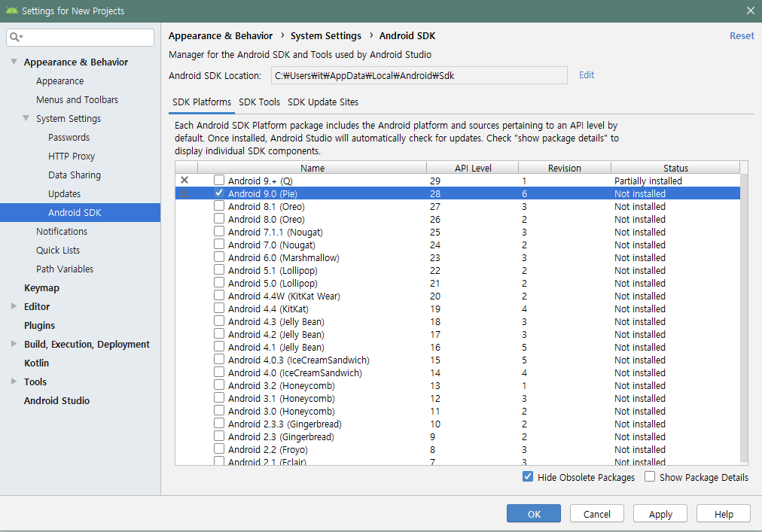Image resolution: width=762 pixels, height=532 pixels.
Task: Open Plugins settings
Action: [x=39, y=326]
